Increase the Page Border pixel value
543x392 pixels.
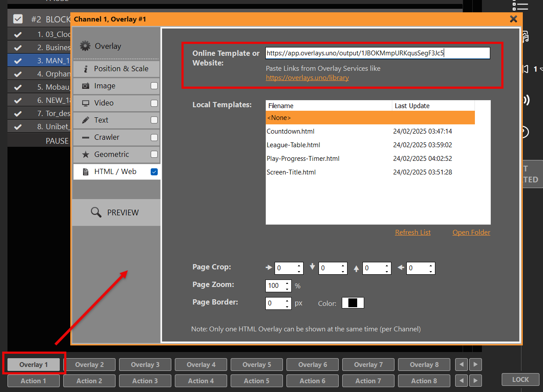tap(287, 301)
